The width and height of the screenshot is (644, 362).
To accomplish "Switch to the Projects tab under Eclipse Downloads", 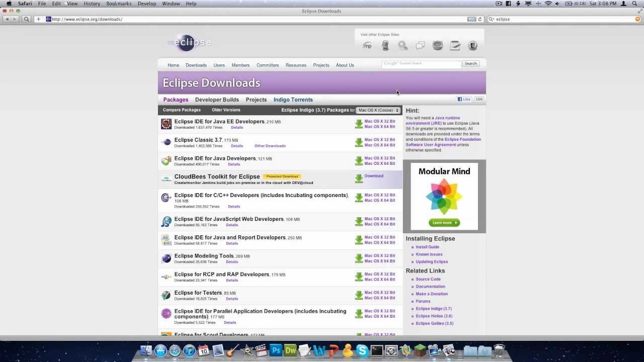I will click(256, 100).
